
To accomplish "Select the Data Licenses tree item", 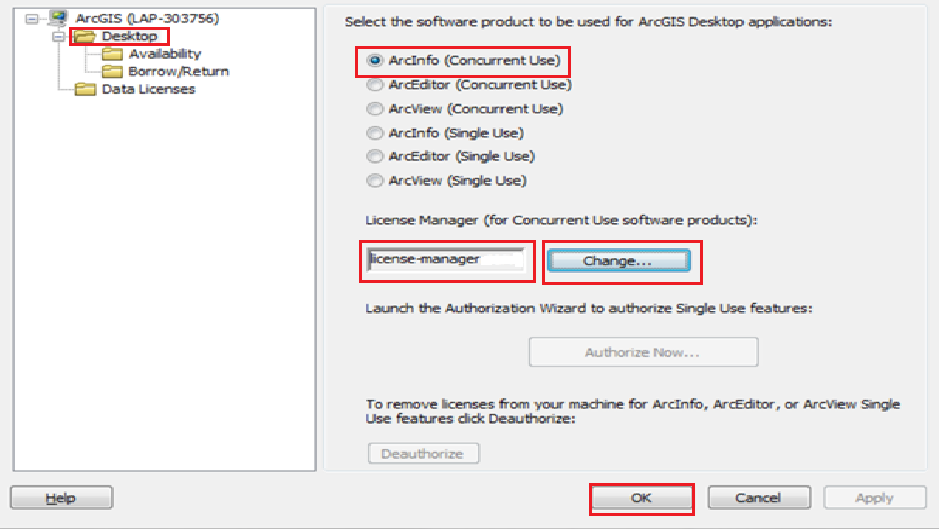I will point(148,90).
